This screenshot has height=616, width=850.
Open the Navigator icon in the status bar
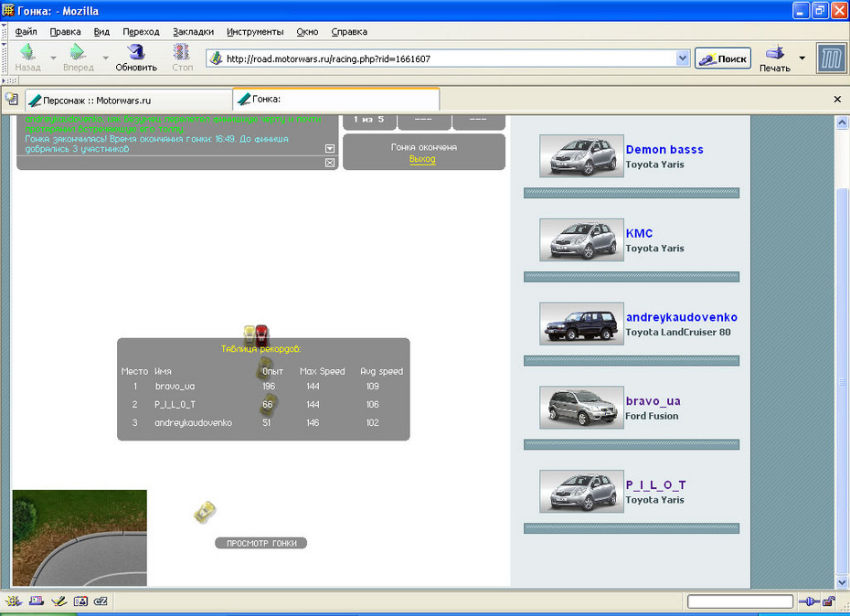[x=14, y=600]
